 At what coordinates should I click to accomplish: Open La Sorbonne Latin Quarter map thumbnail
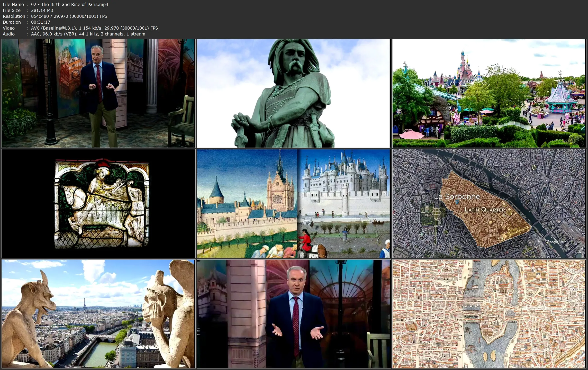[x=489, y=204]
